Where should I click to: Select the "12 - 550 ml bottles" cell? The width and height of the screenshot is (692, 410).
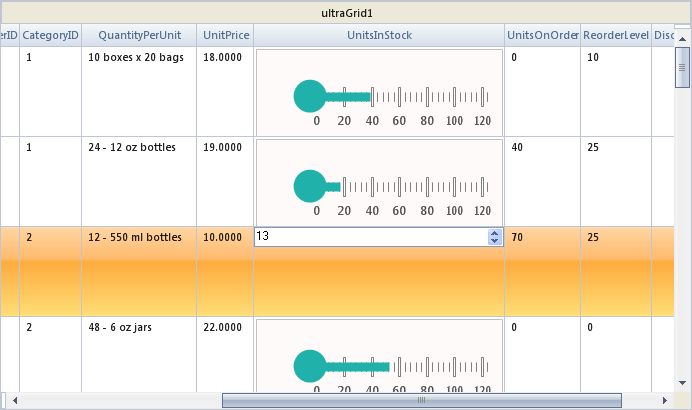click(135, 238)
